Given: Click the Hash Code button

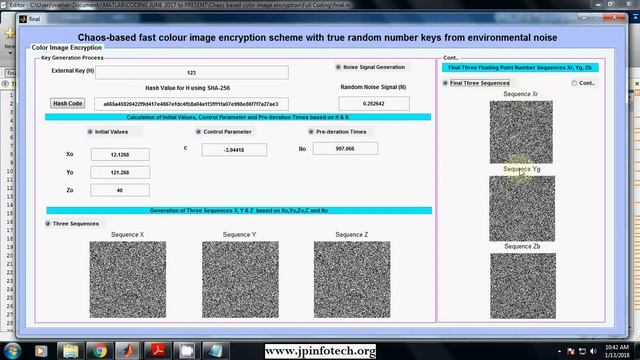Looking at the screenshot, I should (68, 104).
